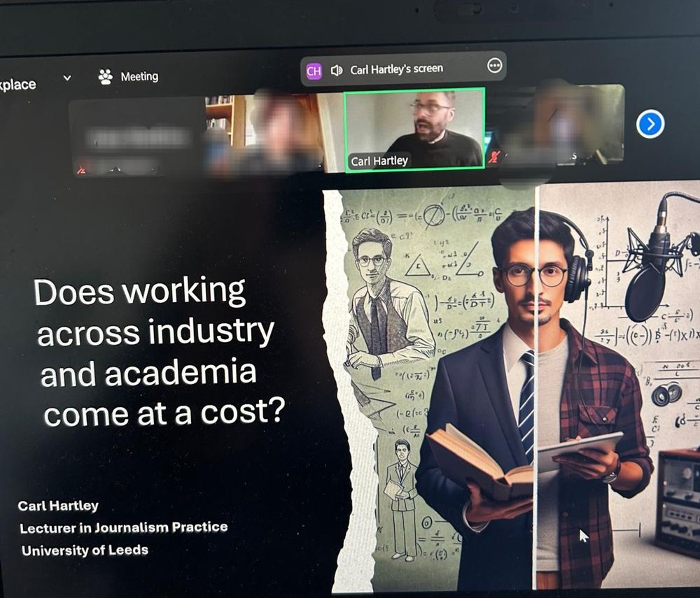Select Carl Hartley's video thumbnail
Image resolution: width=700 pixels, height=598 pixels.
414,129
